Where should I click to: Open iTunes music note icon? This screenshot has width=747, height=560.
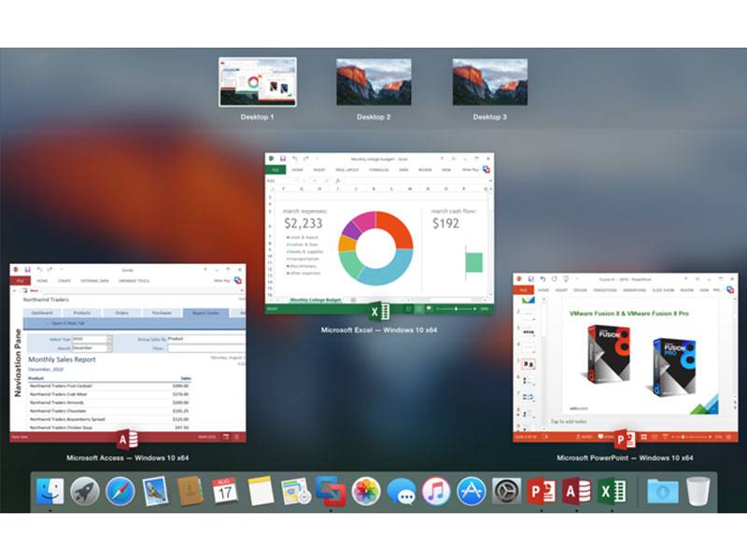[436, 491]
